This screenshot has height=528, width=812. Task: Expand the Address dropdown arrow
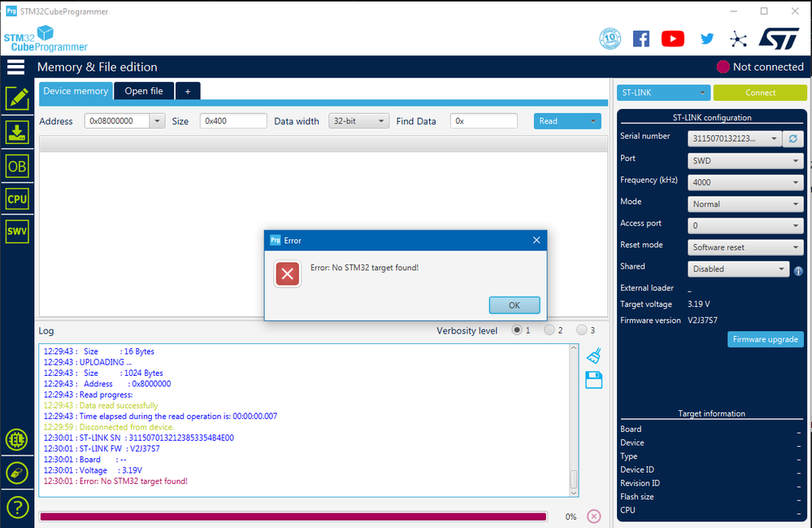tap(158, 121)
